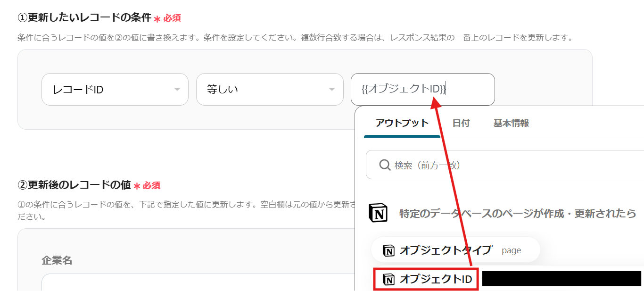Click the 企業名 input field
Image resolution: width=644 pixels, height=291 pixels.
198,283
